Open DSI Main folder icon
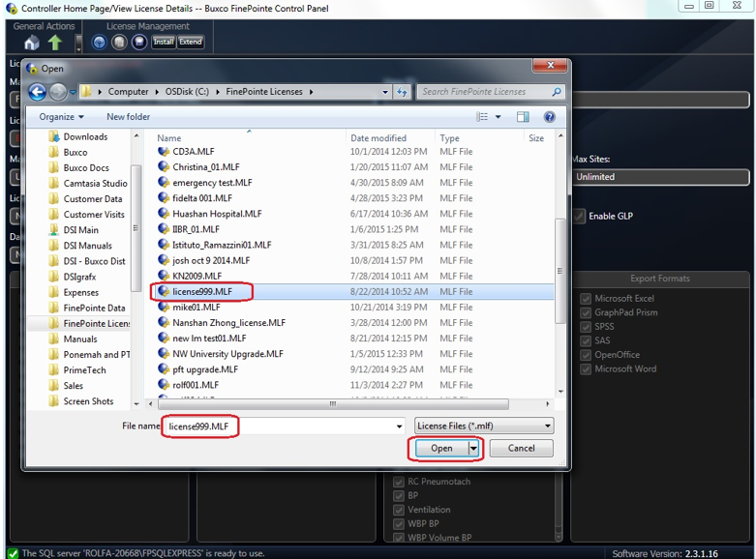The height and width of the screenshot is (559, 756). tap(54, 230)
